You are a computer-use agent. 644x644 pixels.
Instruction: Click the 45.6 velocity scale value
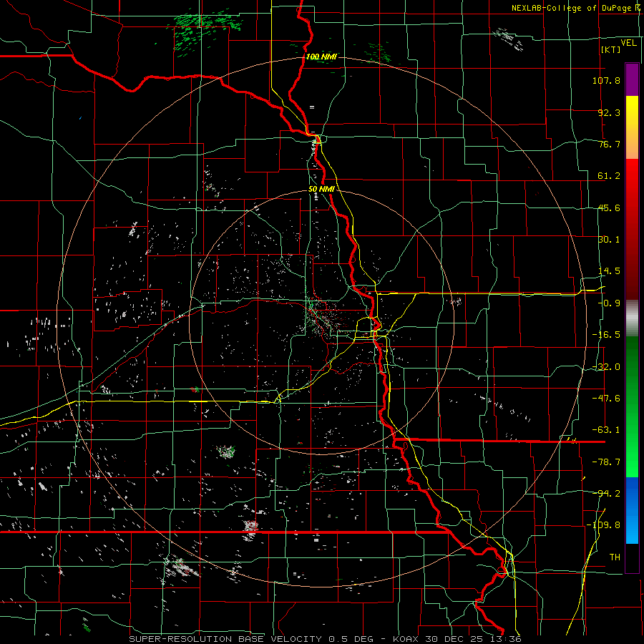pos(609,208)
